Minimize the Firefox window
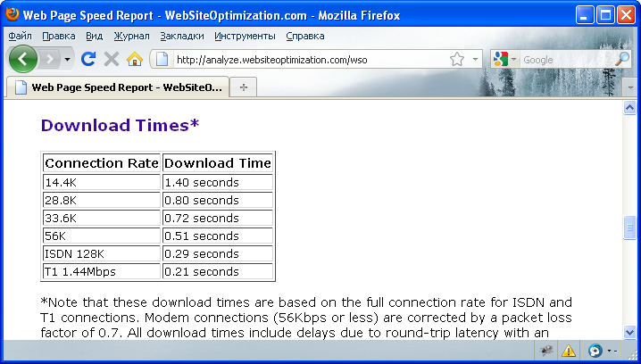Viewport: 641px width, 364px height. 585,15
